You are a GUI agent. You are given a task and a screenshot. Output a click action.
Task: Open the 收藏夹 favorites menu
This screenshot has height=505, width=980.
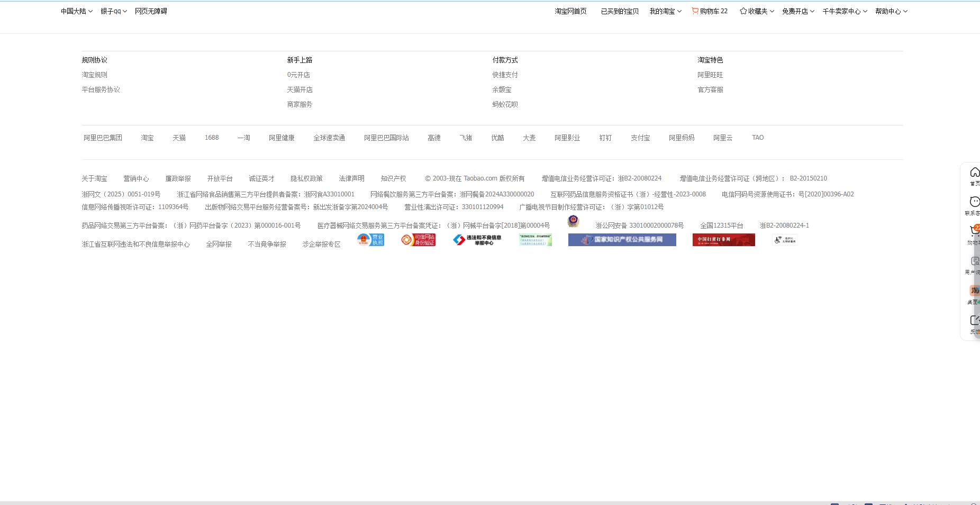(757, 11)
